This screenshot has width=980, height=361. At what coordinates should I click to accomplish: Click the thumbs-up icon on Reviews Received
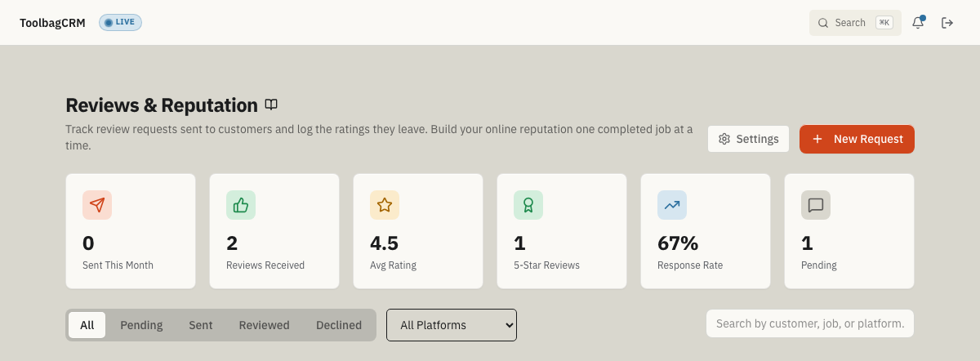pos(241,205)
